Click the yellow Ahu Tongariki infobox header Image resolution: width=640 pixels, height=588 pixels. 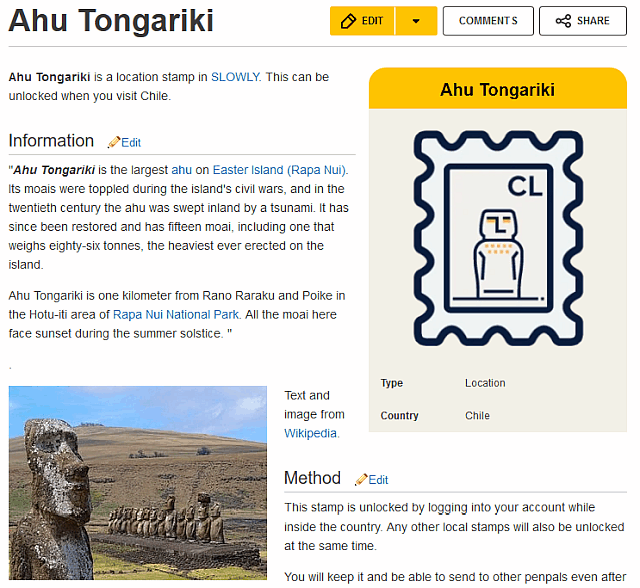[x=498, y=89]
